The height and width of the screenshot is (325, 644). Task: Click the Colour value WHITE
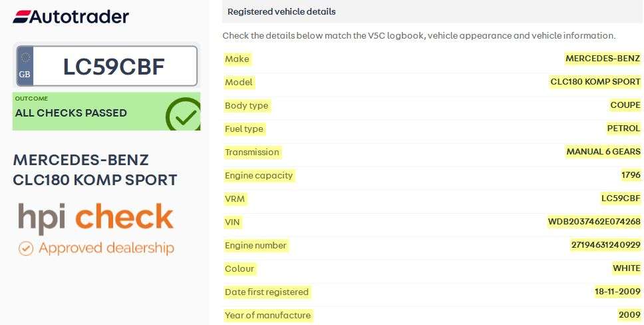(627, 268)
